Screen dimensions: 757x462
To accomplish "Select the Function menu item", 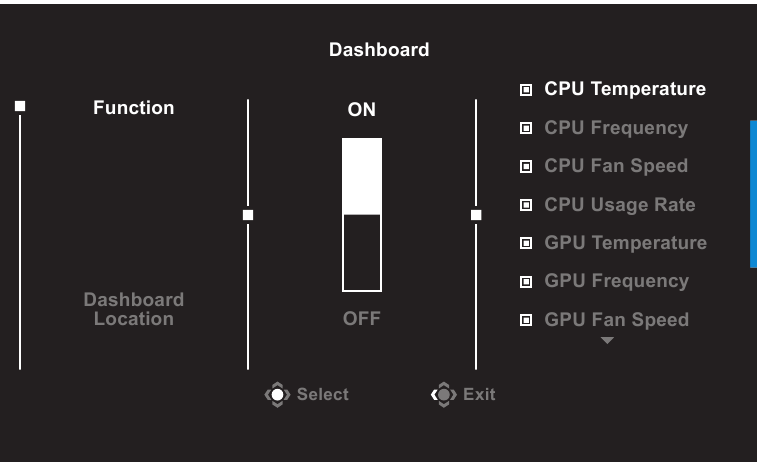I will click(133, 108).
